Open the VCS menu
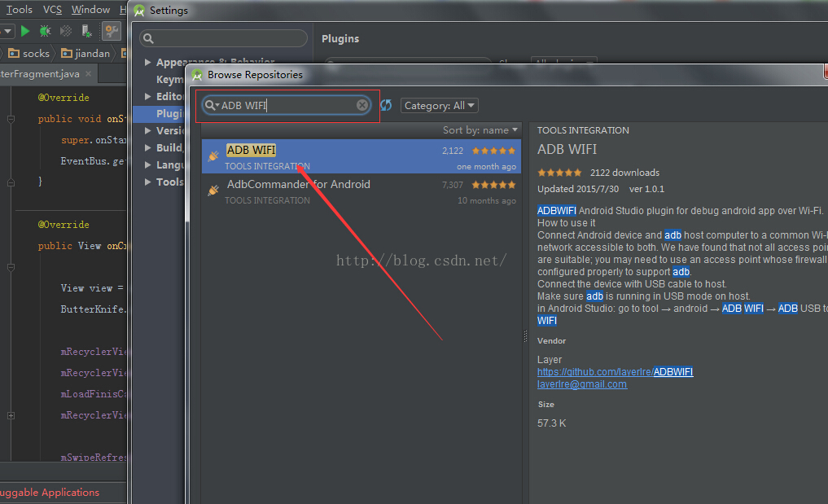Screen dimensions: 828x504 (x=52, y=10)
